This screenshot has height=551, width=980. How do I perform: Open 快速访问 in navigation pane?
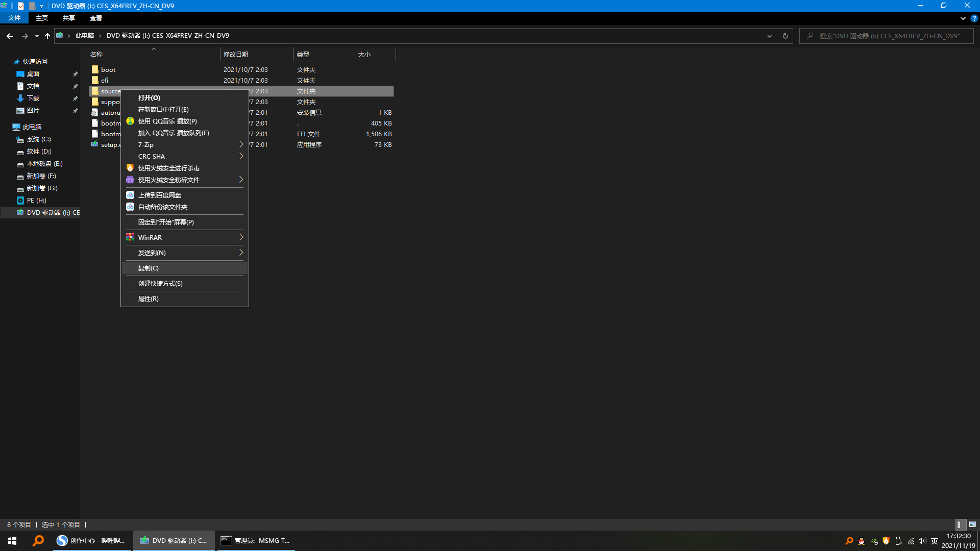[35, 62]
